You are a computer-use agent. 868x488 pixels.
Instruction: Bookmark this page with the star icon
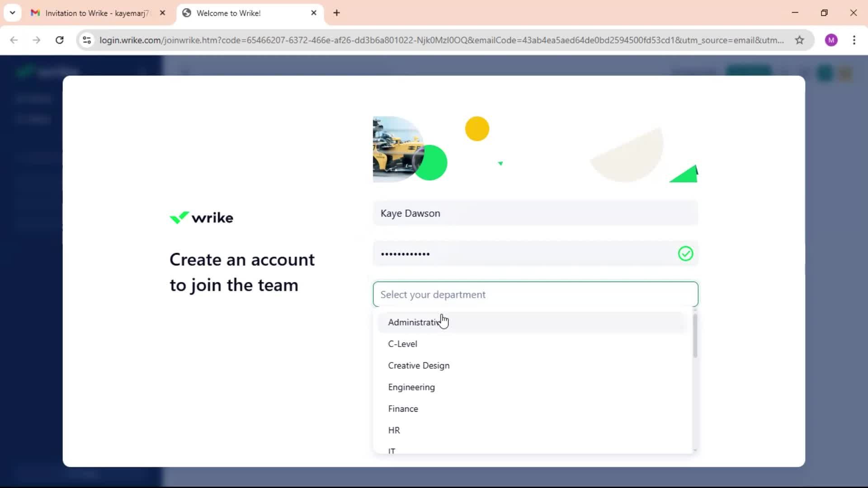pos(799,40)
